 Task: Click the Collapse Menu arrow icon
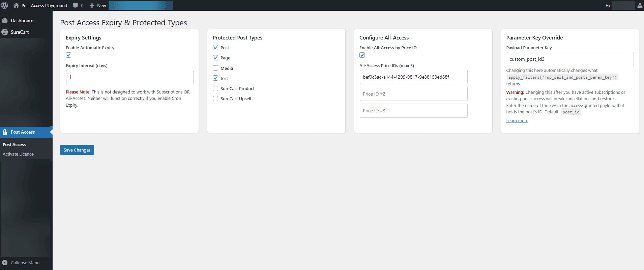[5, 263]
